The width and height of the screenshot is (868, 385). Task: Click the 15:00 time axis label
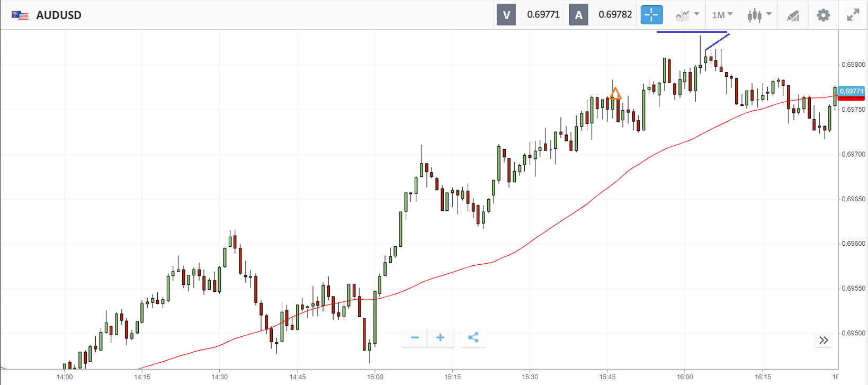(x=375, y=377)
